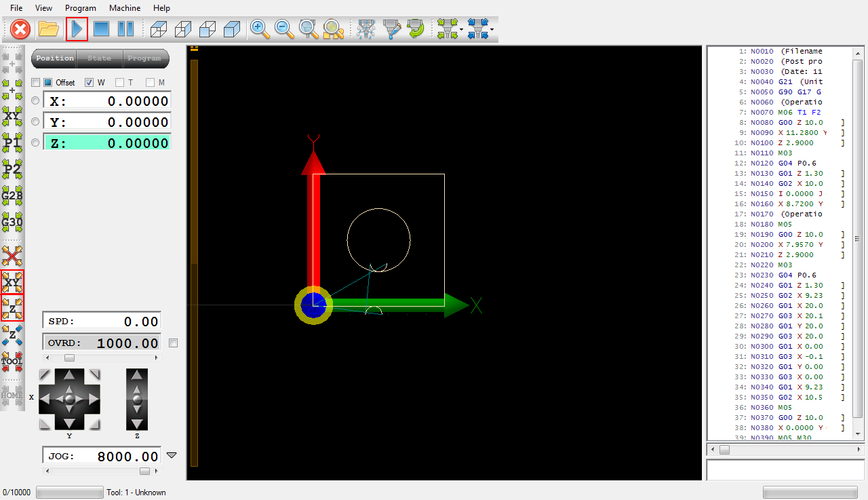Open dropdown arrow of blue-arrow machine toolbar icon
868x500 pixels.
(x=492, y=30)
